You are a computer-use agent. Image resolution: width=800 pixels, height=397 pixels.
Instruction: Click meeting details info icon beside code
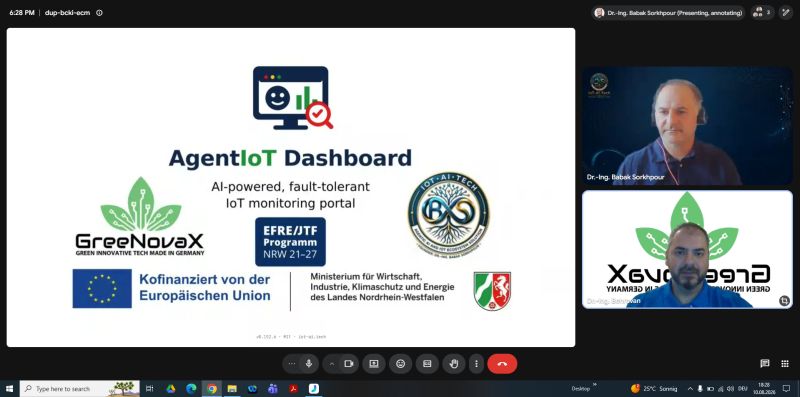99,13
